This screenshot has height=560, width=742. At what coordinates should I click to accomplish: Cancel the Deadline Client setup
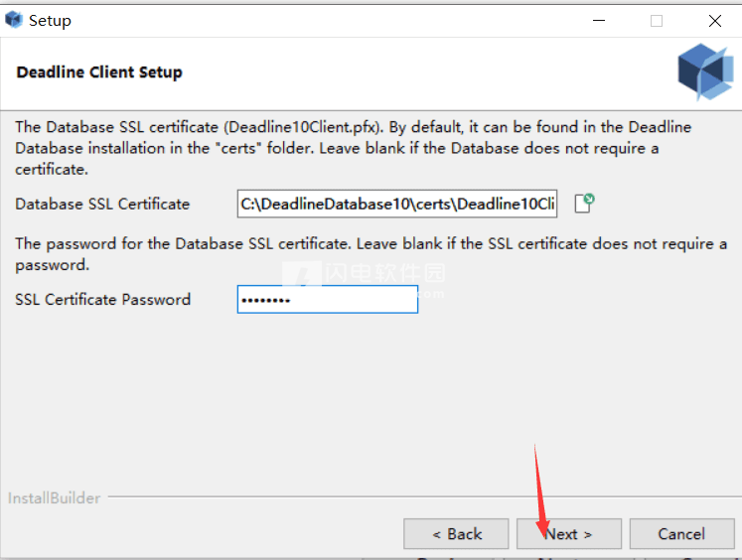[x=681, y=534]
